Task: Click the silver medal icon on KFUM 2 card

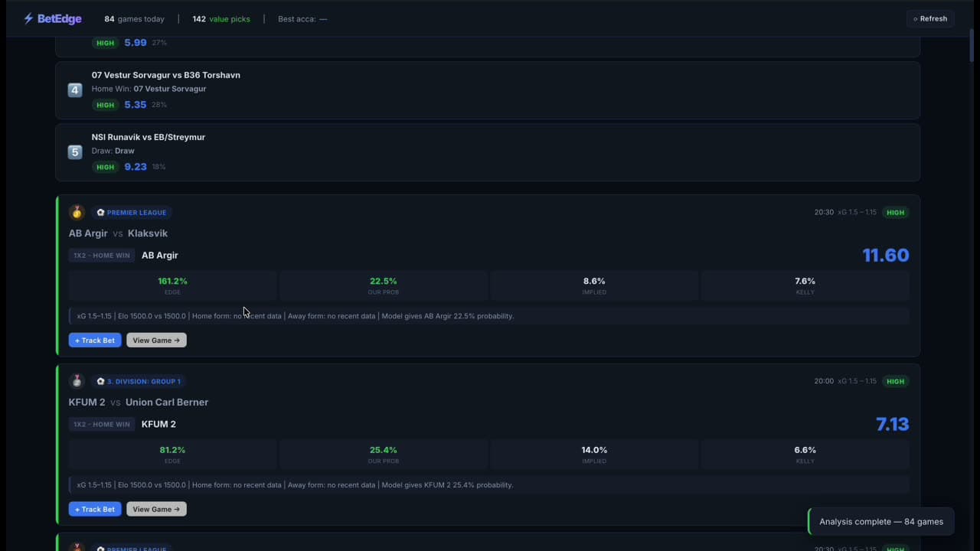Action: pyautogui.click(x=77, y=381)
